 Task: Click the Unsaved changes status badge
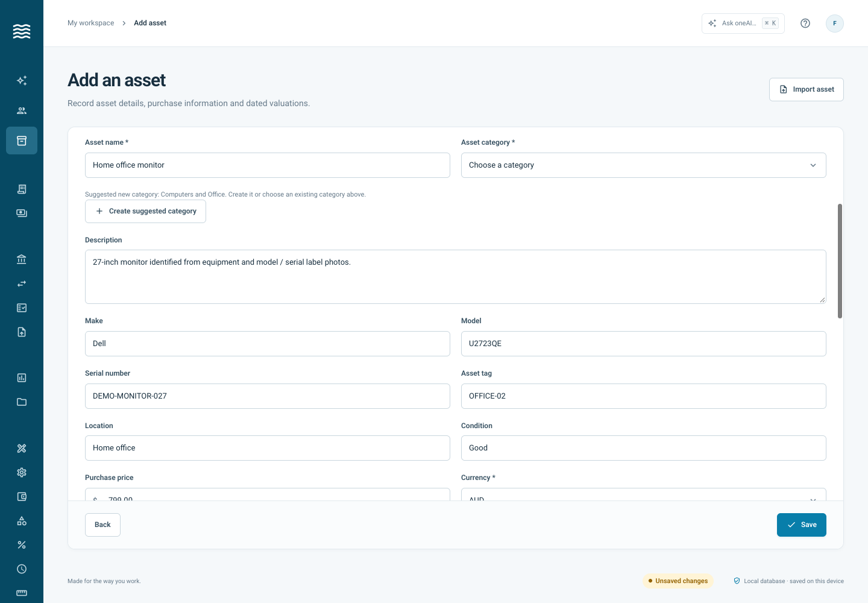678,581
